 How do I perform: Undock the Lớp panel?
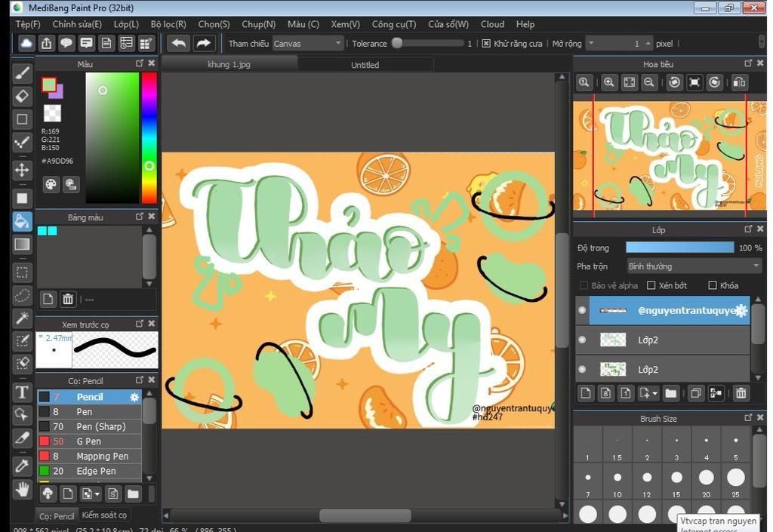click(x=748, y=229)
